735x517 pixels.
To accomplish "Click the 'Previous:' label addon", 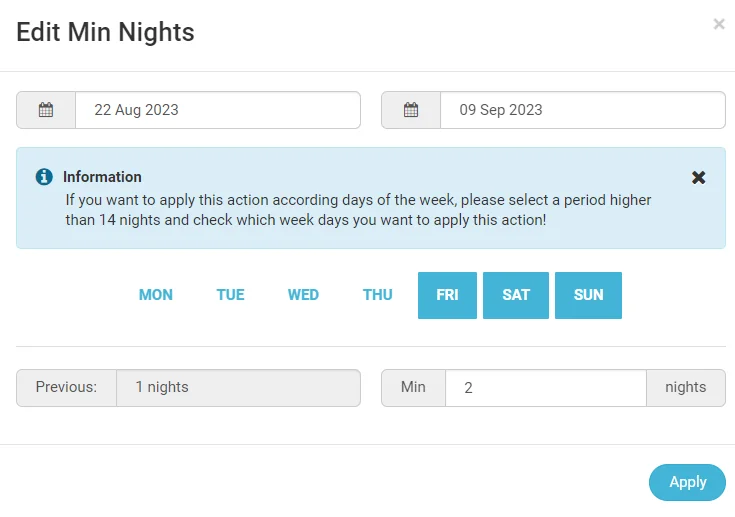I will (x=67, y=388).
